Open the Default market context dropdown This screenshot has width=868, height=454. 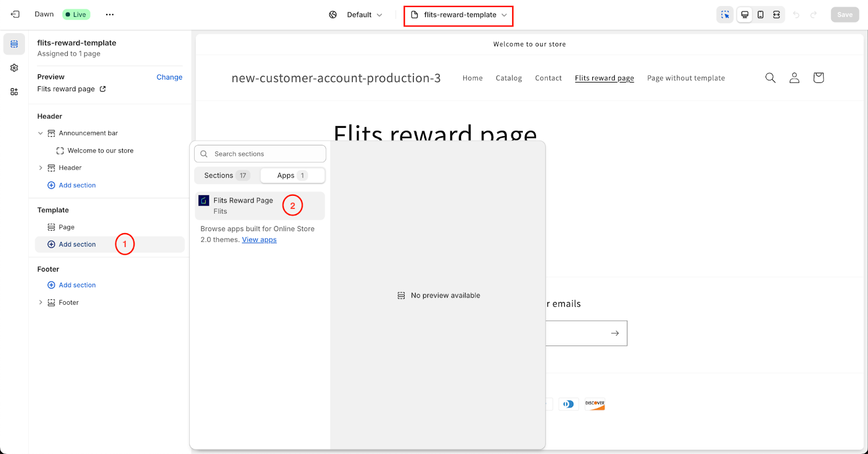point(356,15)
